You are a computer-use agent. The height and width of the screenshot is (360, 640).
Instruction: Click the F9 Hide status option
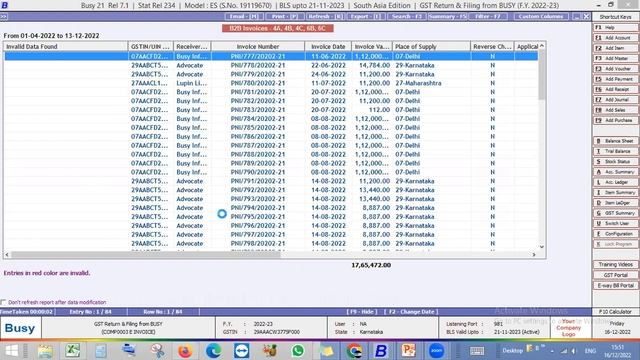pyautogui.click(x=362, y=312)
